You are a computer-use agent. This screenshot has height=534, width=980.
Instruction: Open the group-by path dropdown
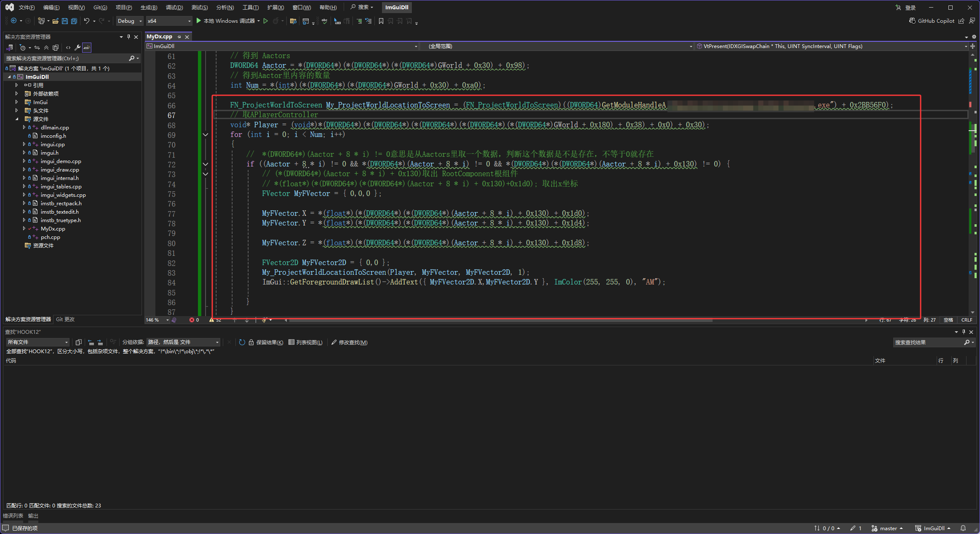click(183, 342)
